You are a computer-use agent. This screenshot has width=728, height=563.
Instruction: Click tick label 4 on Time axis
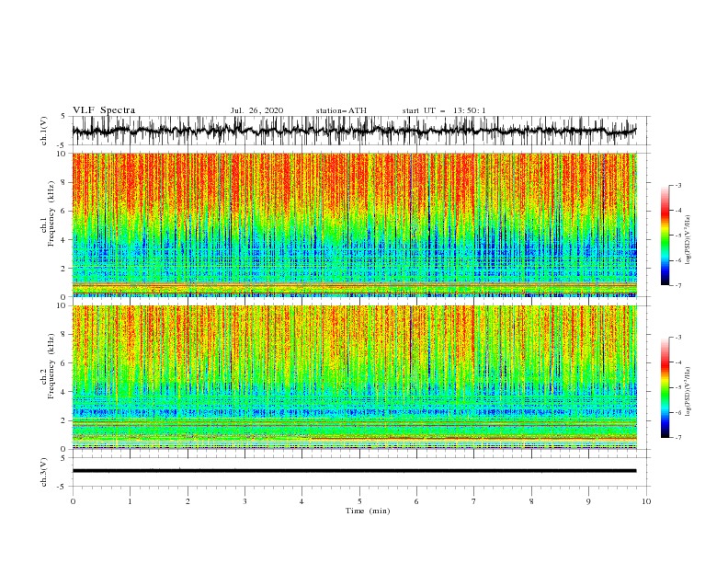point(301,501)
